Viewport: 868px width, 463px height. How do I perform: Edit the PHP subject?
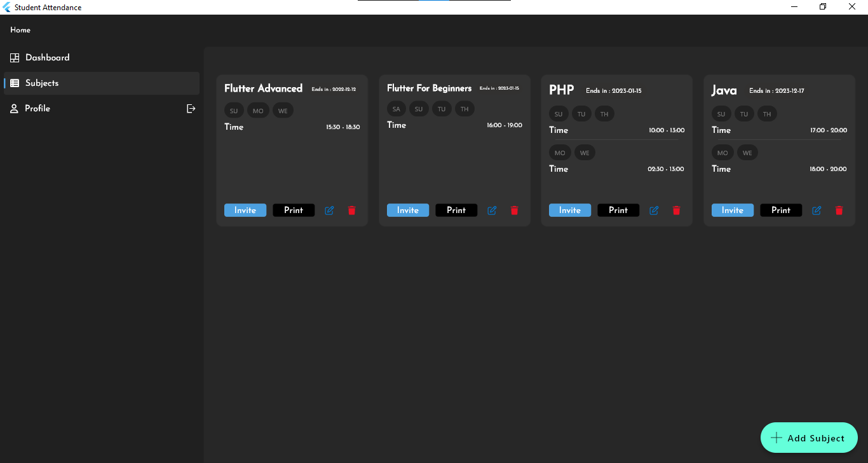(x=654, y=210)
